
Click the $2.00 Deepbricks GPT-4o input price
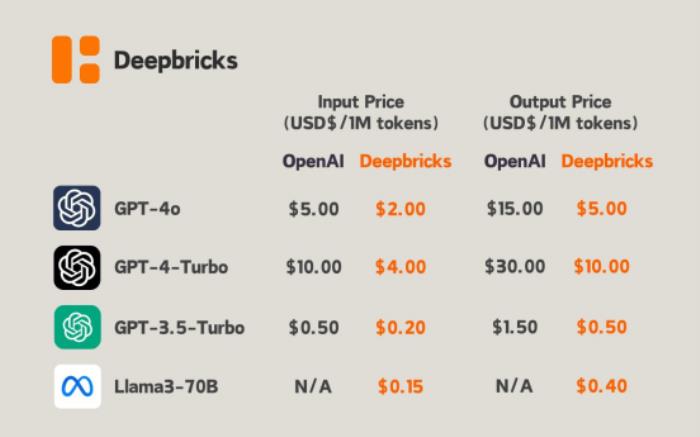[x=400, y=209]
